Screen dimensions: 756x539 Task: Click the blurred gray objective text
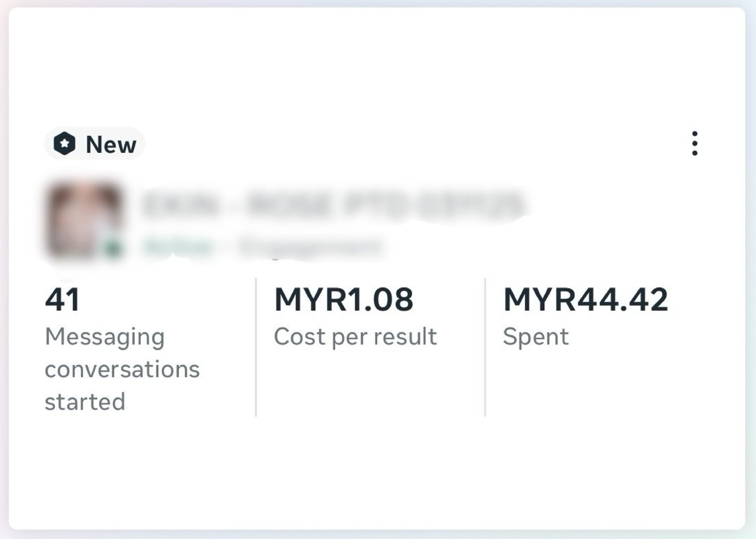tap(309, 246)
